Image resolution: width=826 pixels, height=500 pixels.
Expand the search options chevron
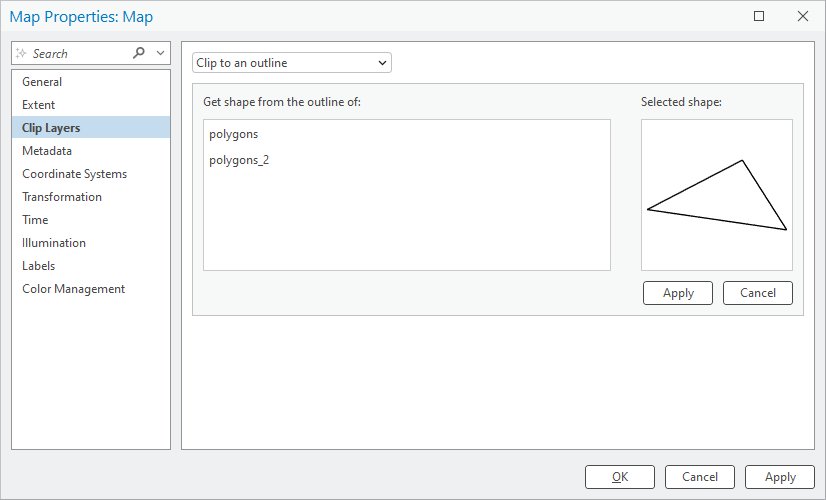[160, 53]
